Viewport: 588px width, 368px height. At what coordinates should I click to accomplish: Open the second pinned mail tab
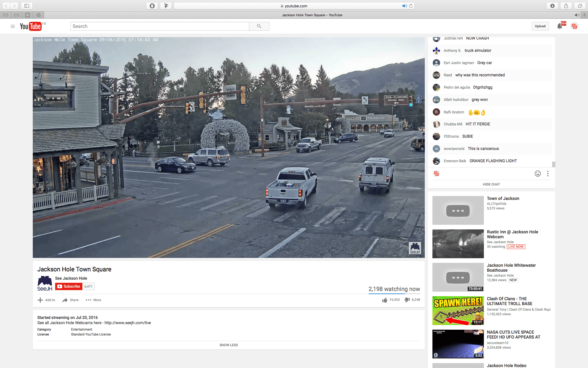[x=17, y=15]
